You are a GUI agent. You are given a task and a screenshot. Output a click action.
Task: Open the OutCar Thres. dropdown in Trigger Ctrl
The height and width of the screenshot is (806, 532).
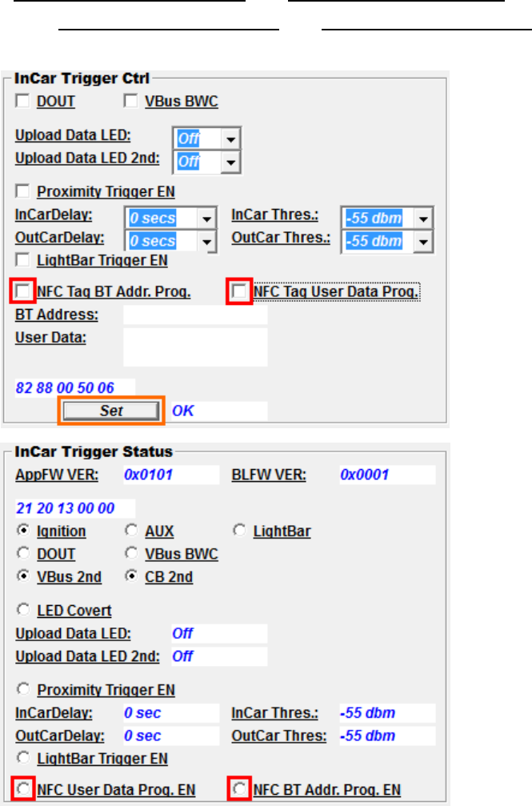pyautogui.click(x=423, y=242)
